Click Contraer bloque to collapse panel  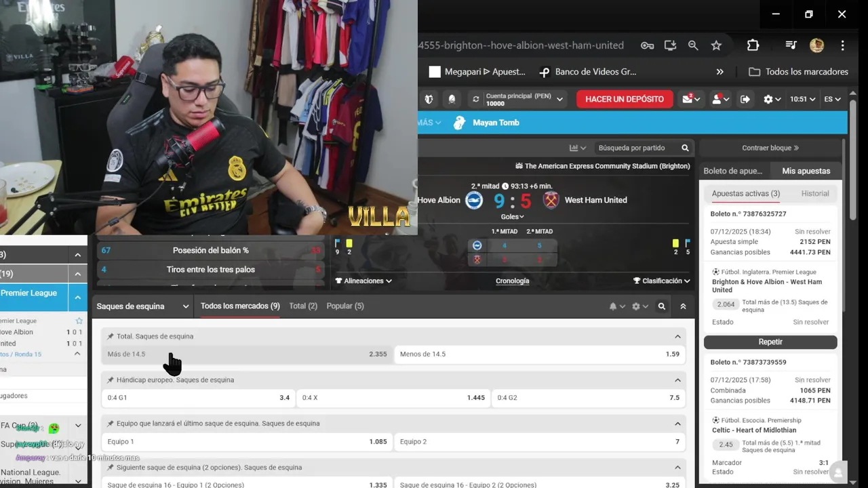[x=770, y=148]
